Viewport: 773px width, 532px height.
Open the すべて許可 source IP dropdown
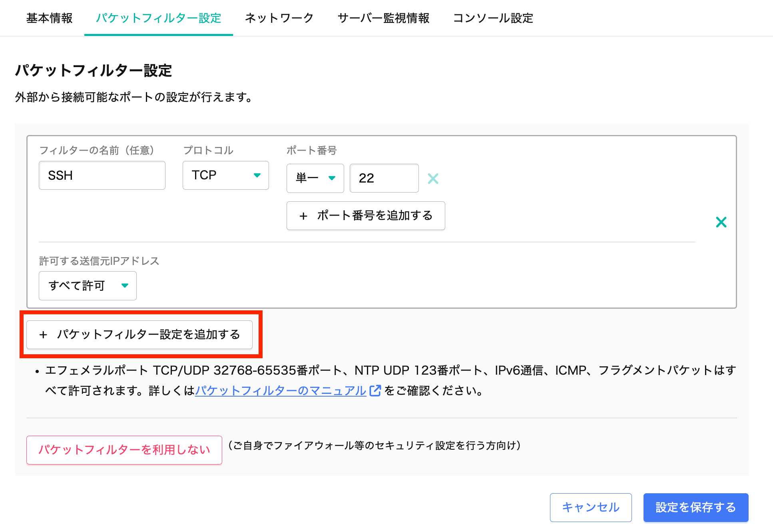pyautogui.click(x=88, y=286)
